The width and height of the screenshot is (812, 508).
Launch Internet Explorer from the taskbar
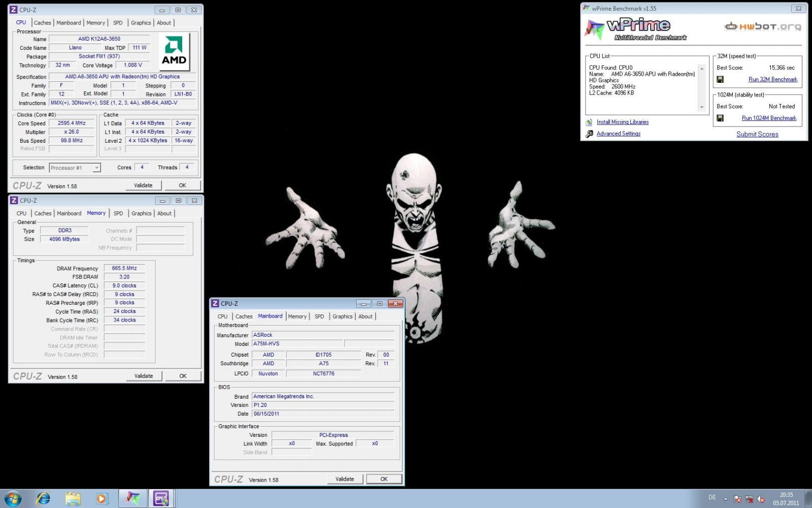(44, 498)
